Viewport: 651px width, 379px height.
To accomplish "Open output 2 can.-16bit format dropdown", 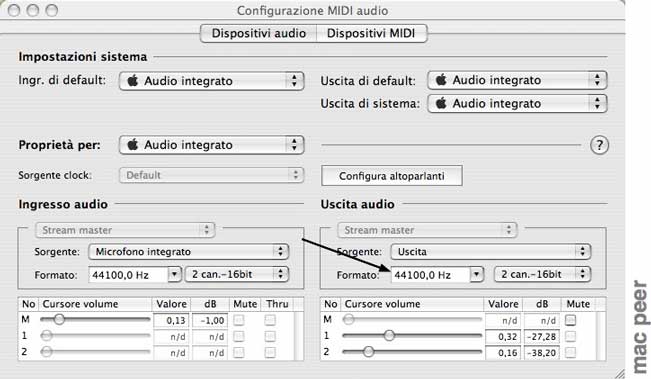I will coord(542,274).
